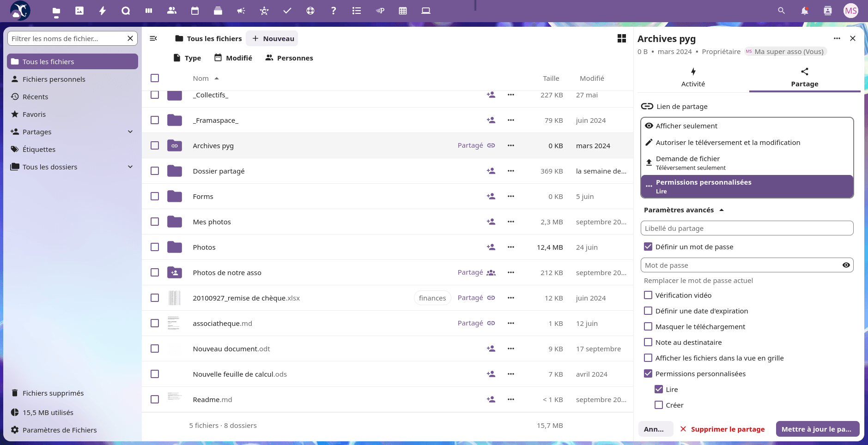Open the search magnifier in top bar

click(781, 11)
